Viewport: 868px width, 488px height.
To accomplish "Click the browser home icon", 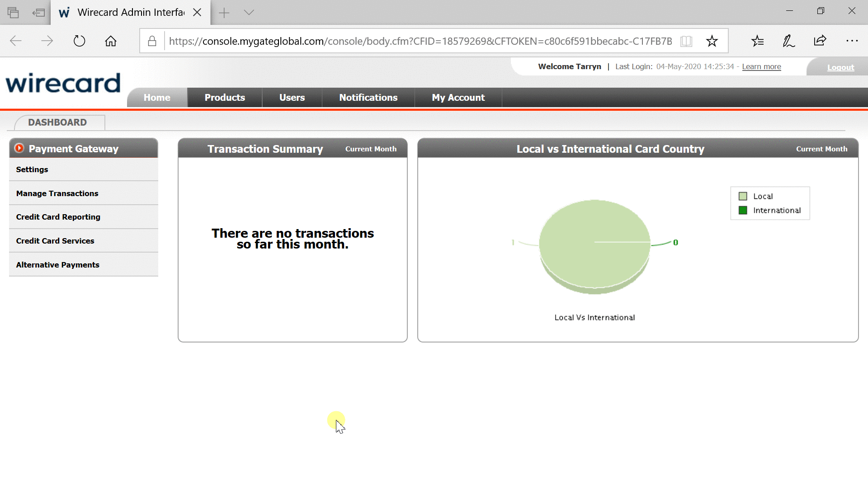I will [x=111, y=41].
